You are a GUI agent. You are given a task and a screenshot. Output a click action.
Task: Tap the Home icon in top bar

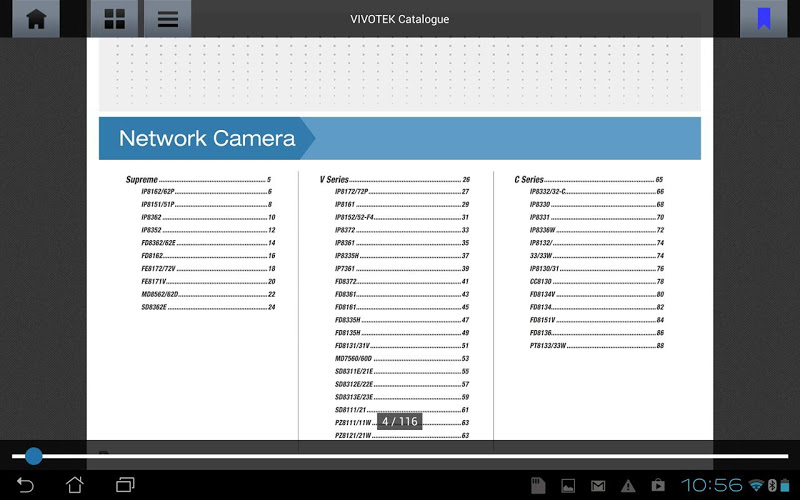tap(36, 19)
